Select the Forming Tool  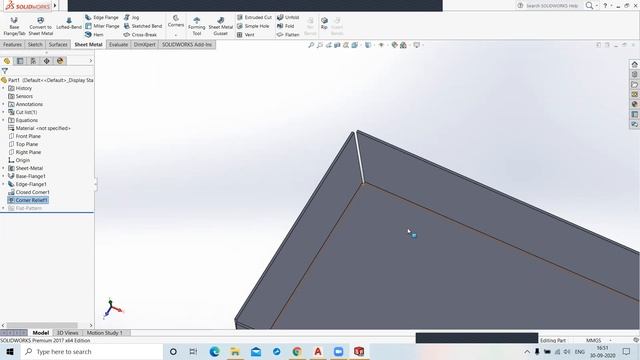click(x=196, y=26)
